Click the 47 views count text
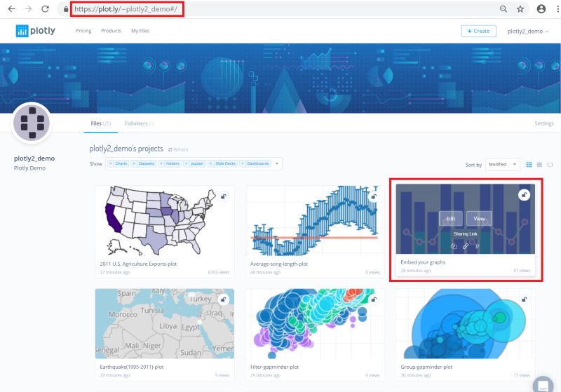The width and height of the screenshot is (561, 392). pyautogui.click(x=522, y=271)
